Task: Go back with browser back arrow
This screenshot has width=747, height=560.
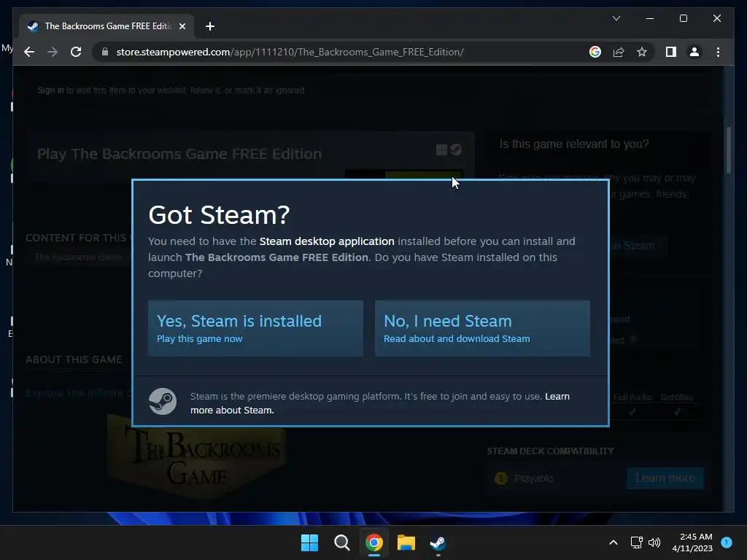Action: click(x=29, y=52)
